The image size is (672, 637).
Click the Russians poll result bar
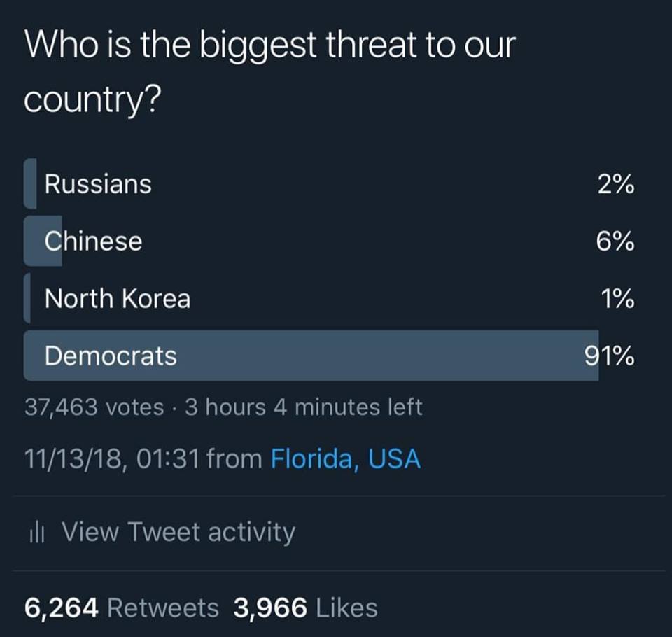(30, 184)
